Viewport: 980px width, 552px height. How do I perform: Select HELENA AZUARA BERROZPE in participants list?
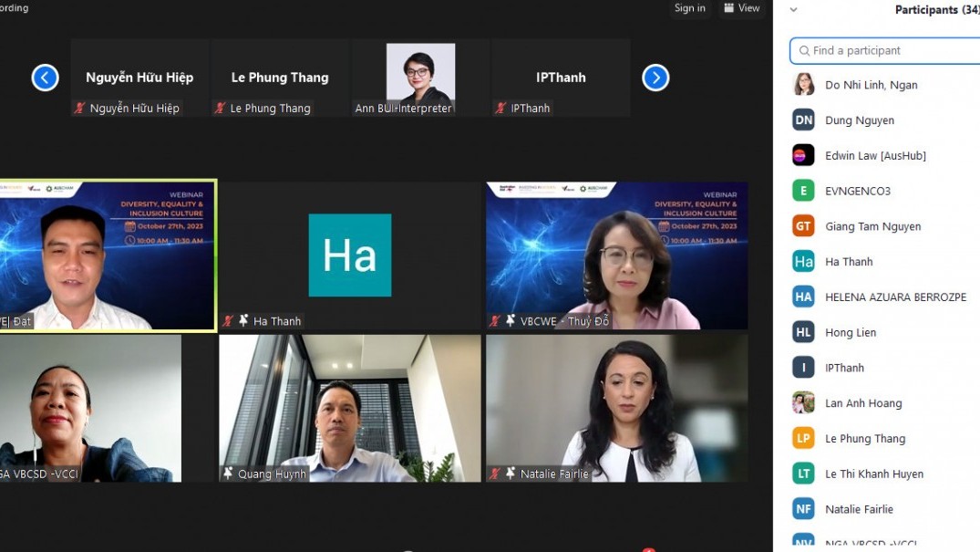(894, 297)
